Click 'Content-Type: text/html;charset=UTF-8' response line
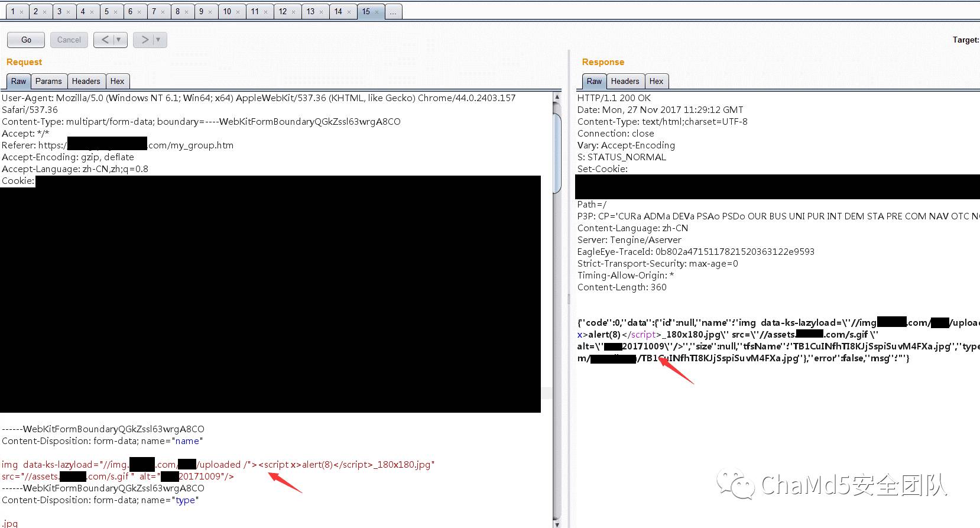The height and width of the screenshot is (528, 980). pos(663,122)
